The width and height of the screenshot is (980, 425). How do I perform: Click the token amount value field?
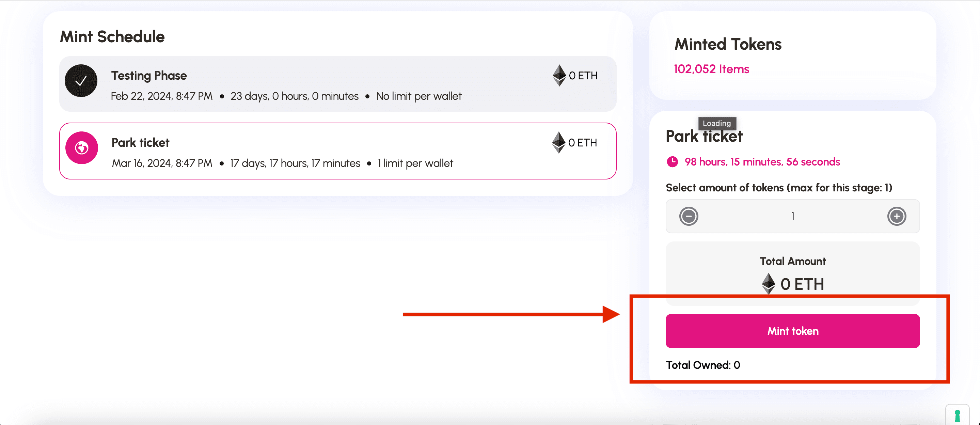[792, 216]
